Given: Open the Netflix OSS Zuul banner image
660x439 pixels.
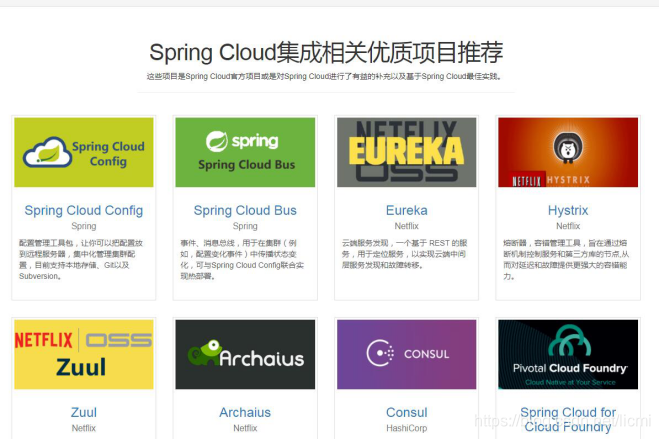Looking at the screenshot, I should [x=84, y=354].
